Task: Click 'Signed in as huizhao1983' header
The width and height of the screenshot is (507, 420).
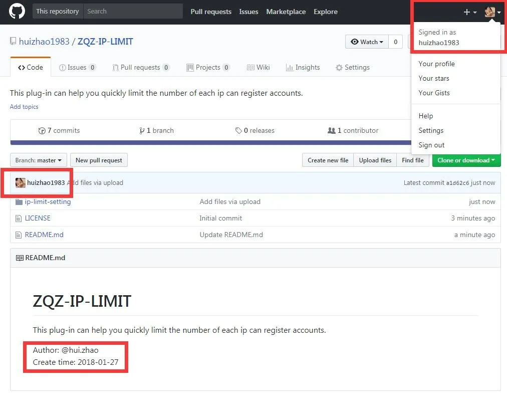Action: pos(439,37)
